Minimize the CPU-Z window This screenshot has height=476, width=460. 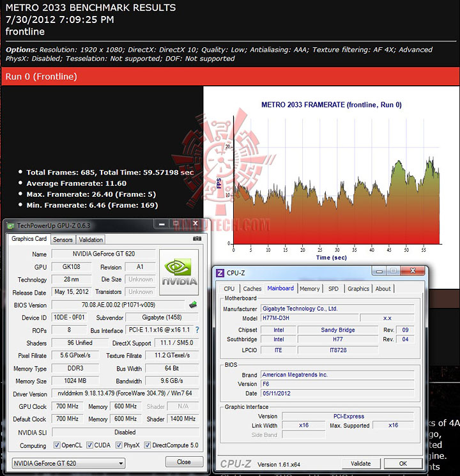[x=379, y=271]
